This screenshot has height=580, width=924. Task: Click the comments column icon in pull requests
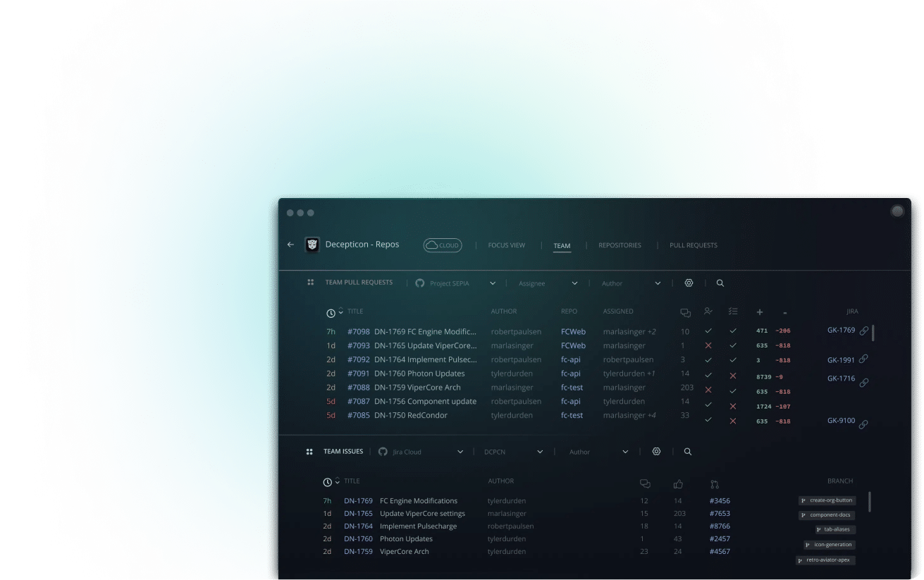(685, 311)
